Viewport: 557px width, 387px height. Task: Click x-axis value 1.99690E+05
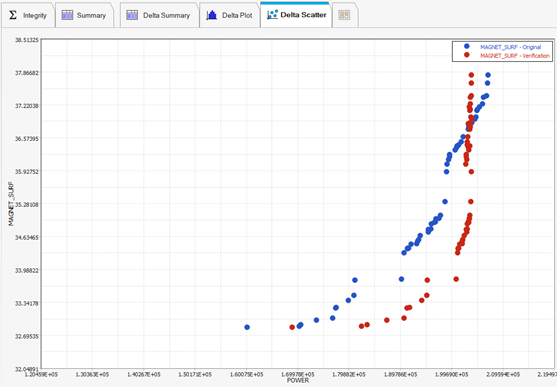[452, 375]
